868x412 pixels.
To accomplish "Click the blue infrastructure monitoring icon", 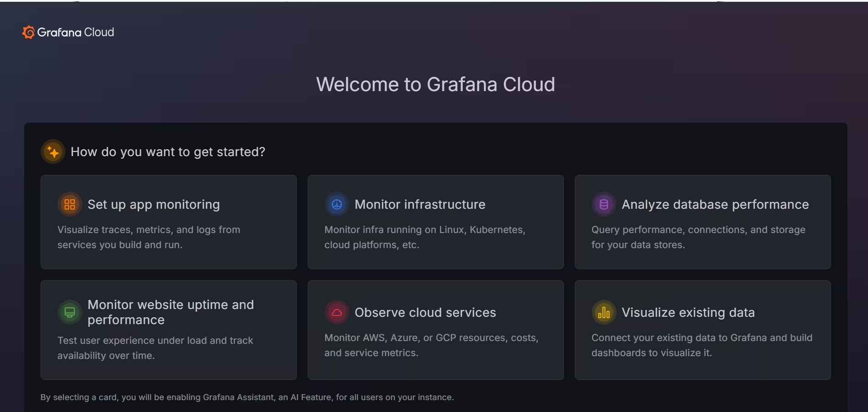I will pyautogui.click(x=337, y=204).
